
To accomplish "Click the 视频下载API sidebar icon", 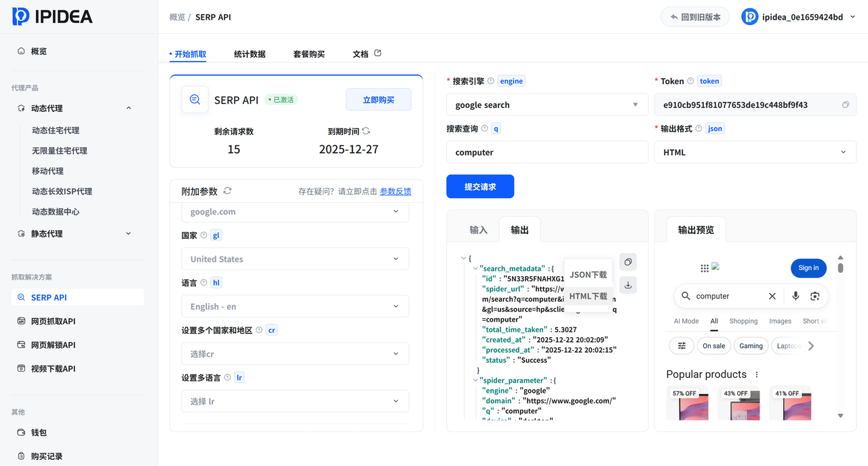I will point(21,368).
